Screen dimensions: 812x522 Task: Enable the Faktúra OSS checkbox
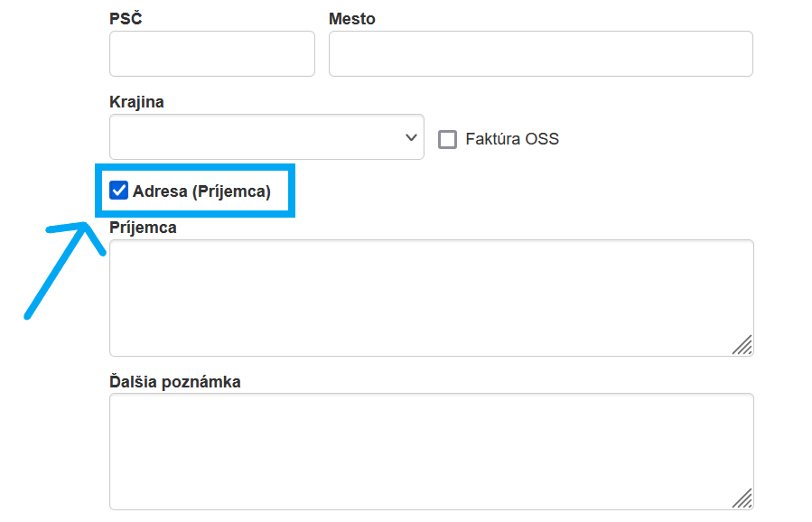click(x=447, y=139)
